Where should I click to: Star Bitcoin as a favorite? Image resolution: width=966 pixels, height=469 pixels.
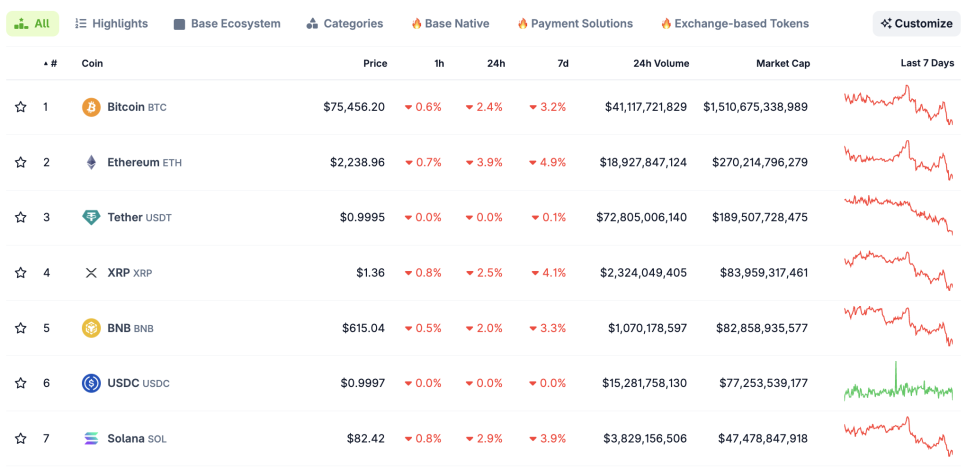20,107
